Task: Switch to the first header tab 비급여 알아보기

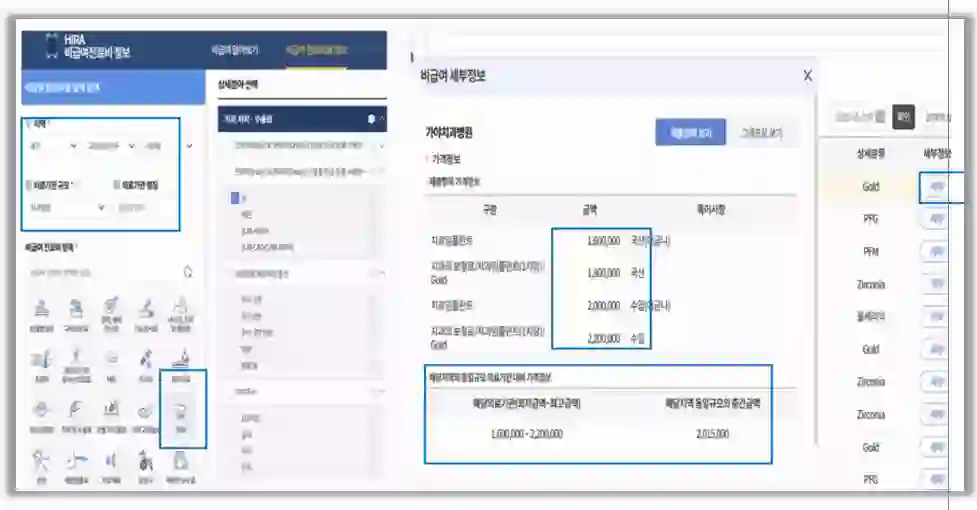Action: [x=234, y=49]
